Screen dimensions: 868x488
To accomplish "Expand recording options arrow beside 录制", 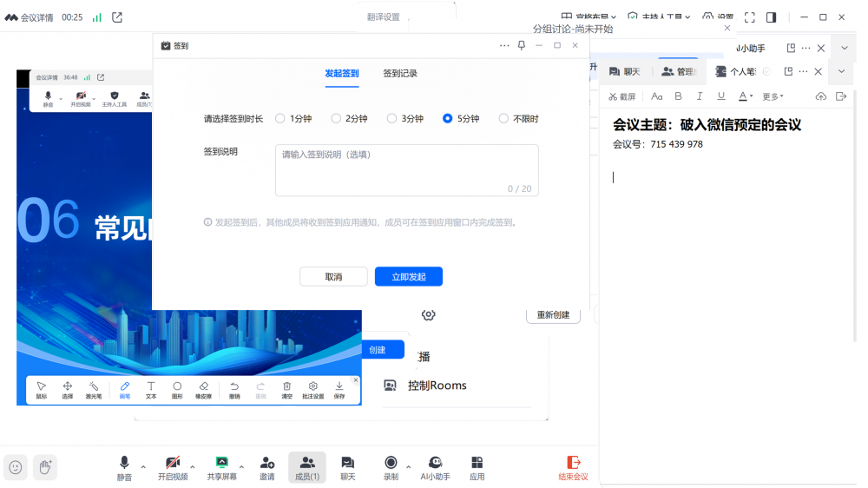I will [x=409, y=467].
